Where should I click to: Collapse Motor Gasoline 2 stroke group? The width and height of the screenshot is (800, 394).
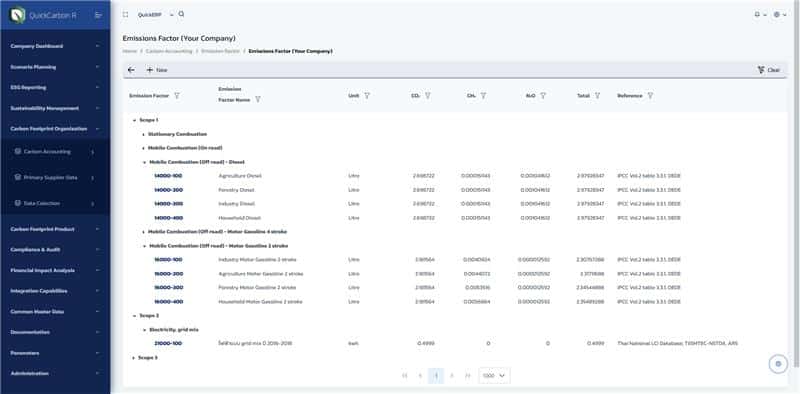(143, 246)
